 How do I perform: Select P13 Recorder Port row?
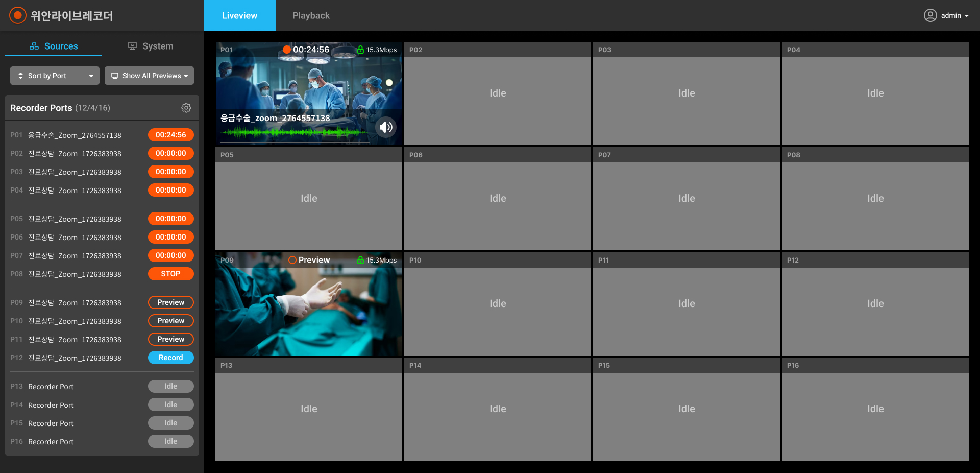(102, 386)
